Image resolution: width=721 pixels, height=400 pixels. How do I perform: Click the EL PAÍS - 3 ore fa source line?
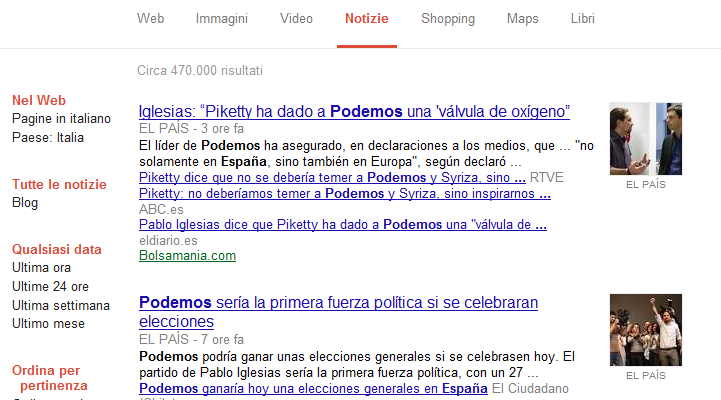(x=191, y=128)
